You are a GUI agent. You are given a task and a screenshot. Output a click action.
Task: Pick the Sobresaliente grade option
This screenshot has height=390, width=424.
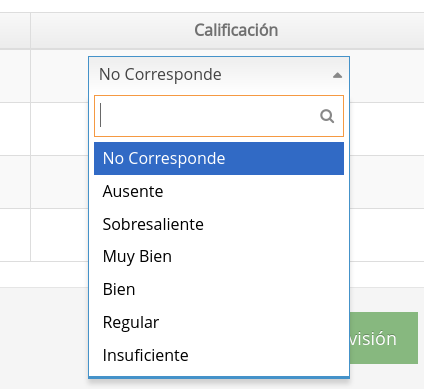[x=219, y=224]
